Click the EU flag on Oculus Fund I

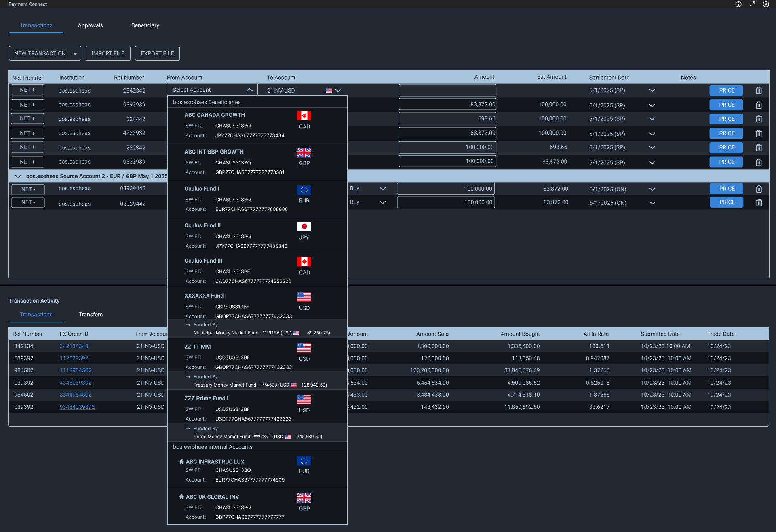point(304,190)
